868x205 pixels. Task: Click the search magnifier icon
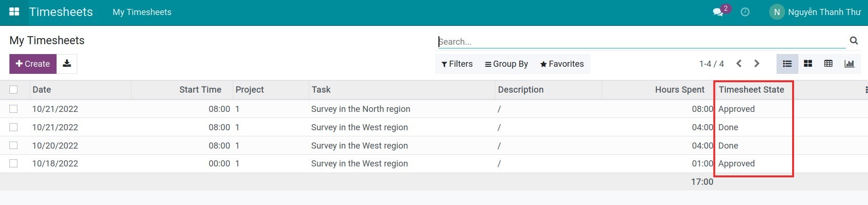853,41
